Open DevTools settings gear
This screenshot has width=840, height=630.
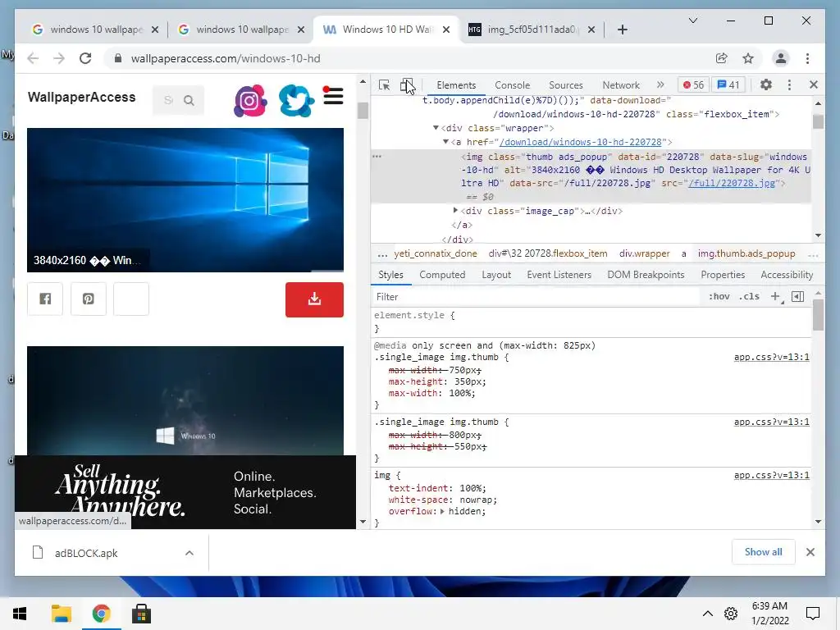coord(766,84)
